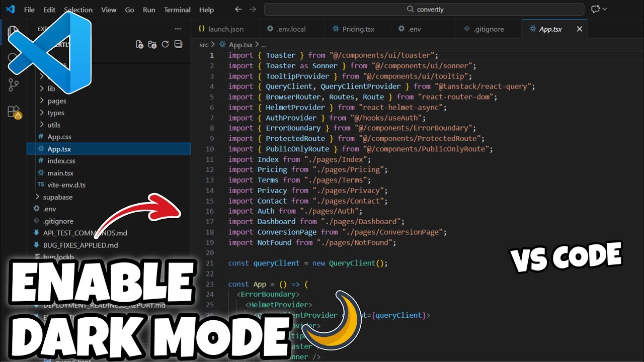Screen dimensions: 644x362
Task: Click the <ErrorBoundary> tag on line 24
Action: point(268,295)
